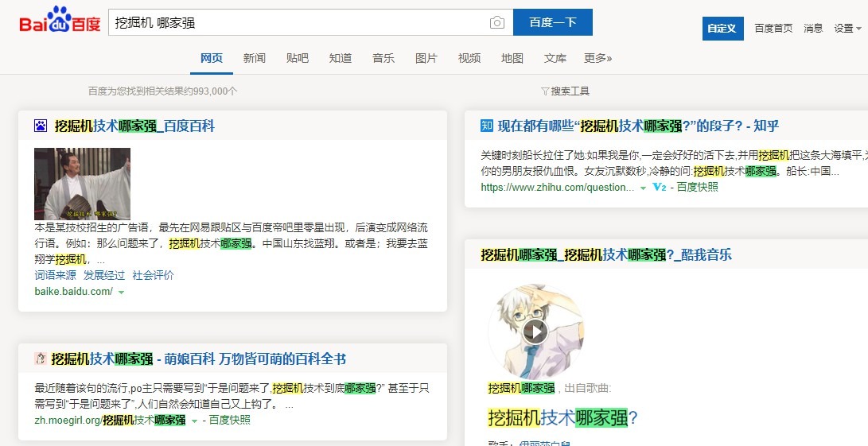Click the zh.moegirl.org URL
The height and width of the screenshot is (446, 868).
pos(110,420)
